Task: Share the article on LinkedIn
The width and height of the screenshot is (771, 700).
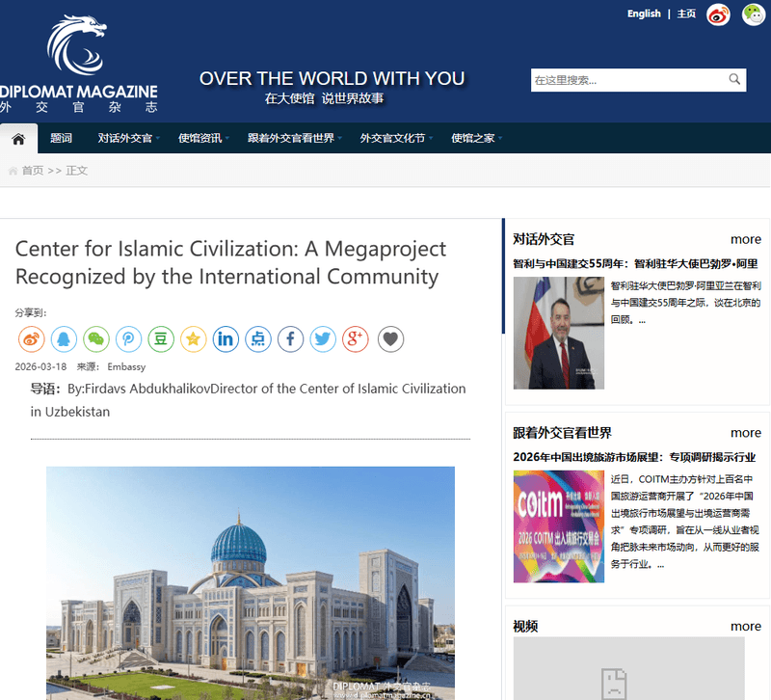Action: click(x=226, y=339)
